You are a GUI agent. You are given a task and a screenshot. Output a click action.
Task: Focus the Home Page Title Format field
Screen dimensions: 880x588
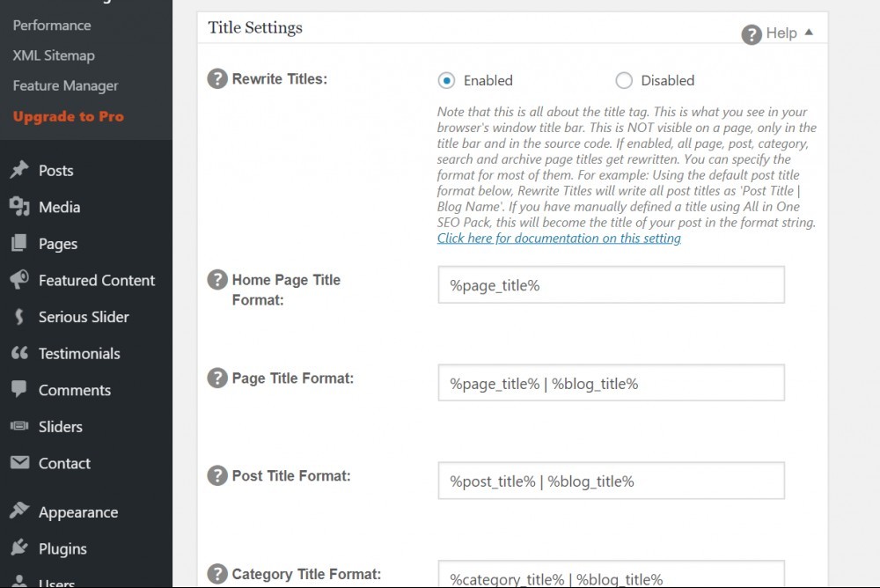pyautogui.click(x=612, y=284)
